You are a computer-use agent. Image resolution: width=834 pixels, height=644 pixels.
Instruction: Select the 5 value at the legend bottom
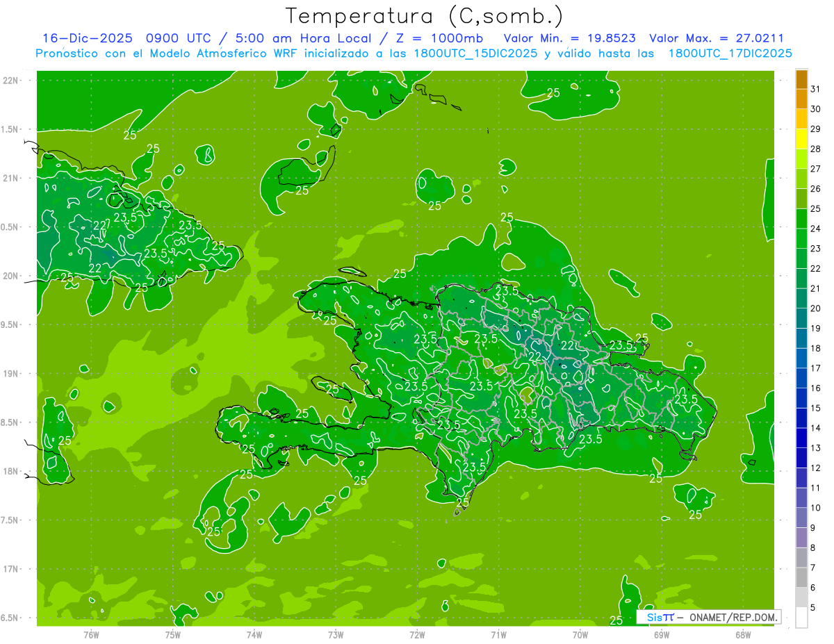pyautogui.click(x=813, y=608)
